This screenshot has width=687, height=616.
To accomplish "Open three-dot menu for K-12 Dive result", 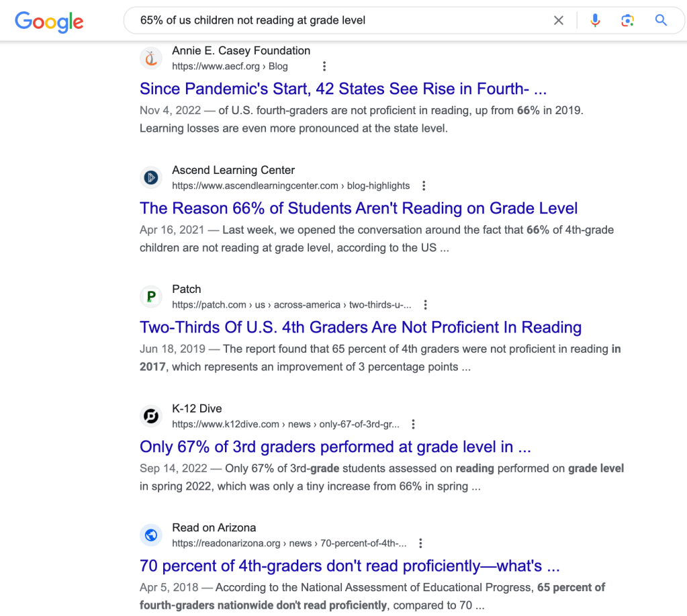I will [414, 425].
